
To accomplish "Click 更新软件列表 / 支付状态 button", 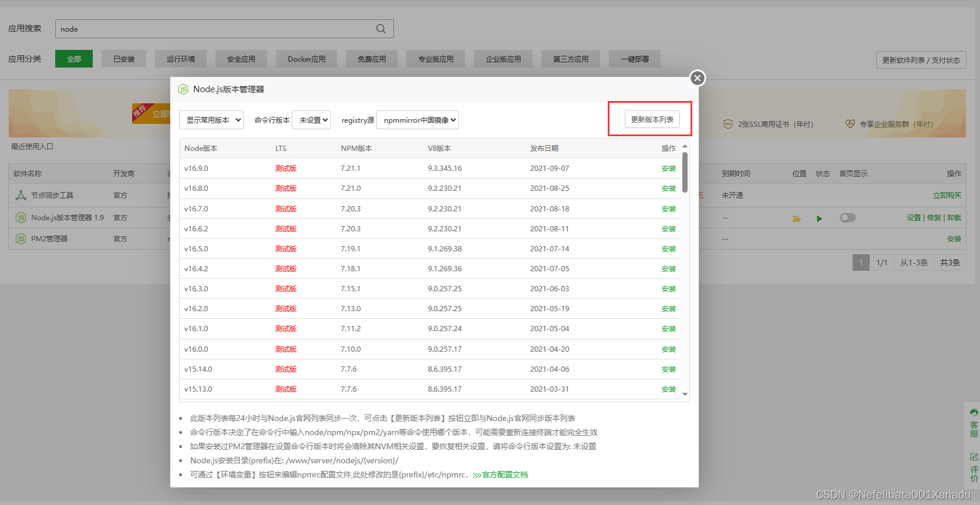I will tap(921, 60).
